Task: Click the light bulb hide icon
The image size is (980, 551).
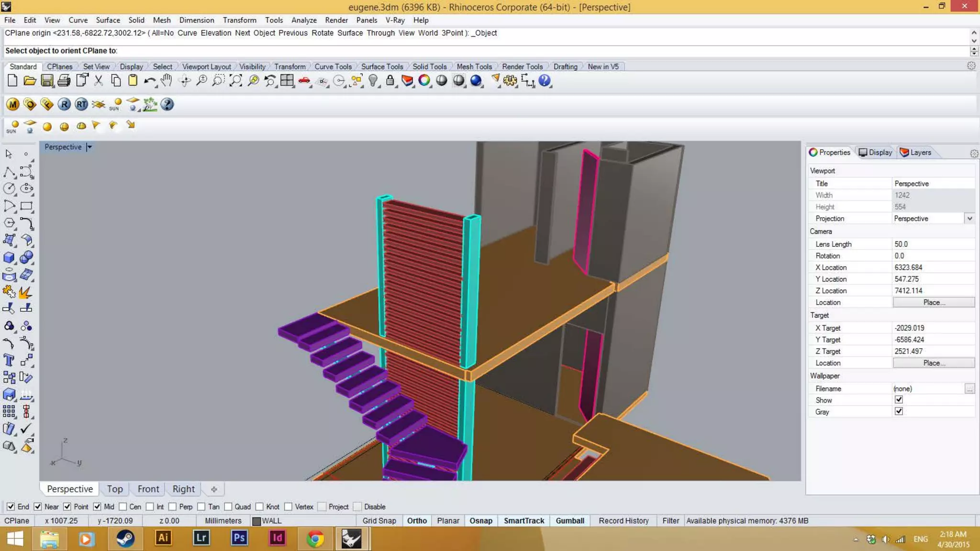Action: pos(373,80)
